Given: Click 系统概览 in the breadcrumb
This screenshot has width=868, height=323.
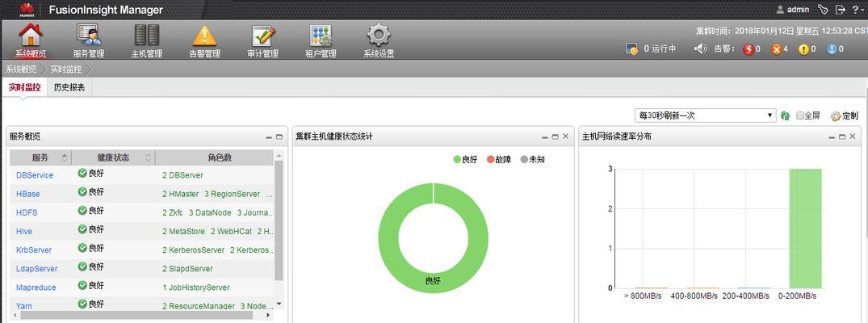Looking at the screenshot, I should [x=21, y=69].
